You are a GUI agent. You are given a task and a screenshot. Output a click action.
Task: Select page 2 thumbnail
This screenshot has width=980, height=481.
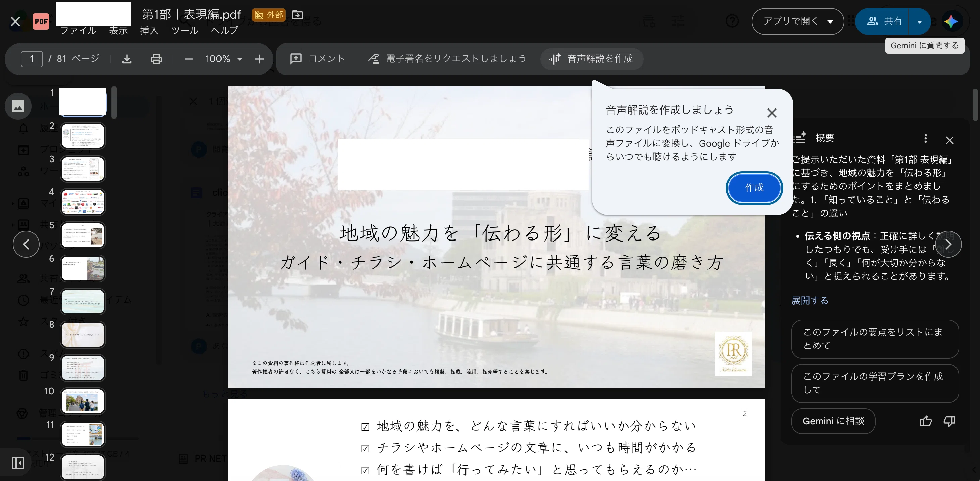click(x=83, y=136)
